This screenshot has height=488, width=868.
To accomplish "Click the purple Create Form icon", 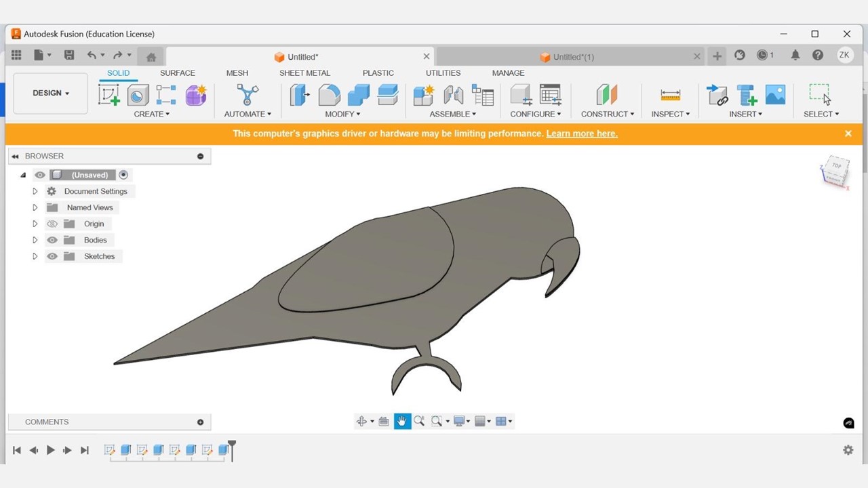I will coord(195,95).
